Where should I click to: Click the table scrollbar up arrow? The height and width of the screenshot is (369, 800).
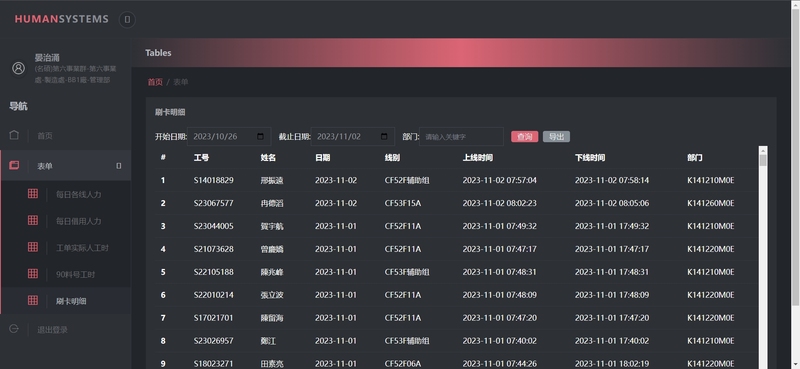coord(763,150)
